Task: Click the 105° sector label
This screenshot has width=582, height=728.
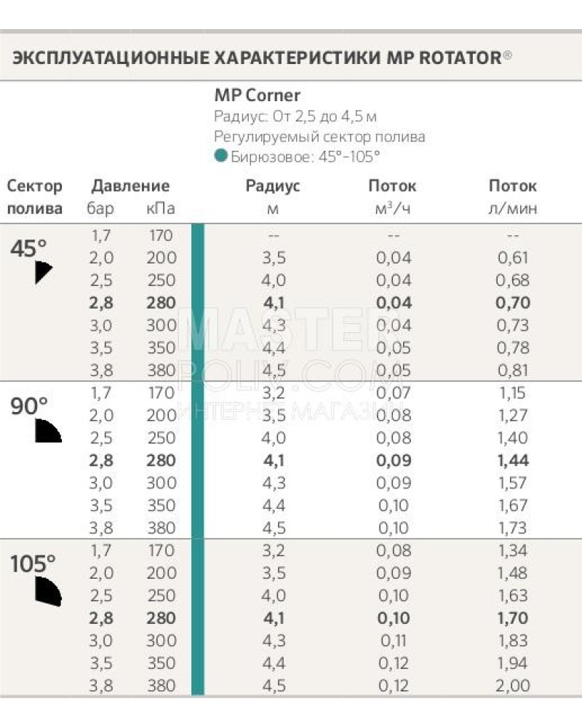Action: point(33,563)
